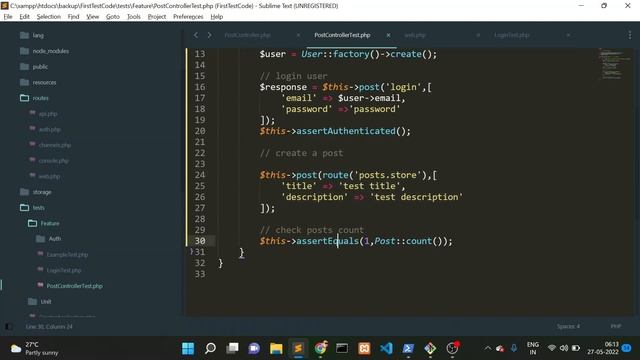Open the weather widget showing 27°C
Viewport: 640px width, 360px height.
(x=34, y=348)
